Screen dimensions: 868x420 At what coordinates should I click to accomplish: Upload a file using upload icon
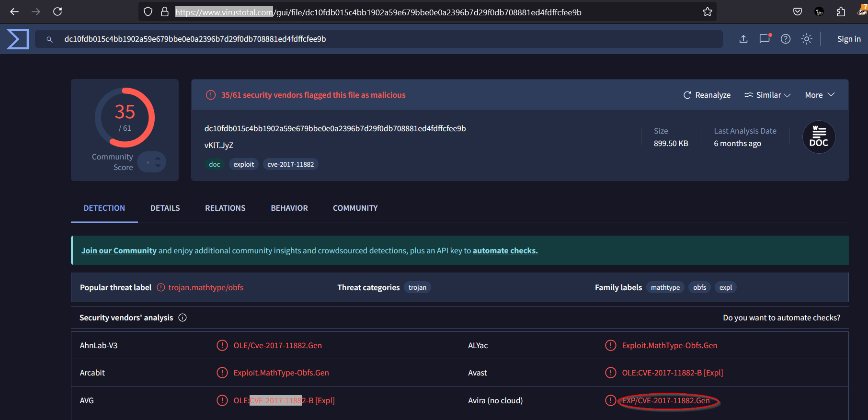tap(743, 39)
